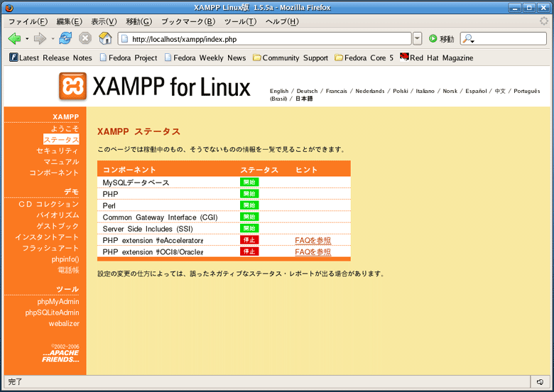The image size is (554, 392).
Task: Open the ゲストブック demo
Action: coord(58,226)
